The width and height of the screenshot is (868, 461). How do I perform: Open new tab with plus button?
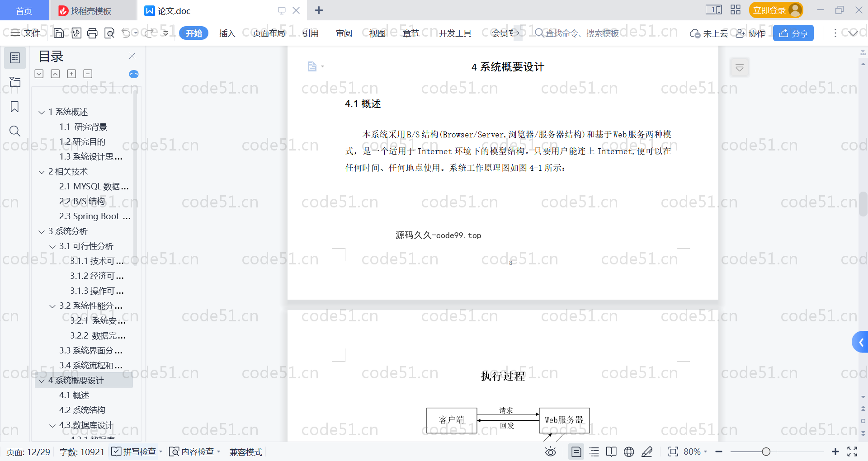tap(319, 10)
